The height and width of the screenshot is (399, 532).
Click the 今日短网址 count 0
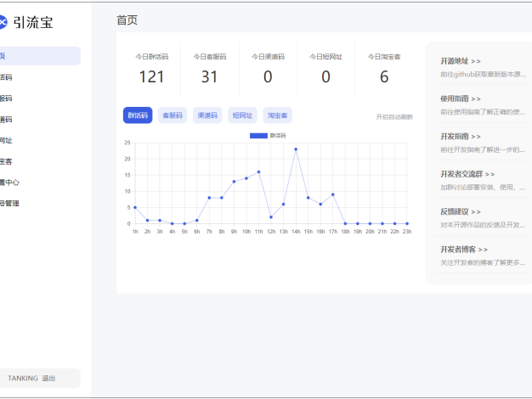point(325,76)
